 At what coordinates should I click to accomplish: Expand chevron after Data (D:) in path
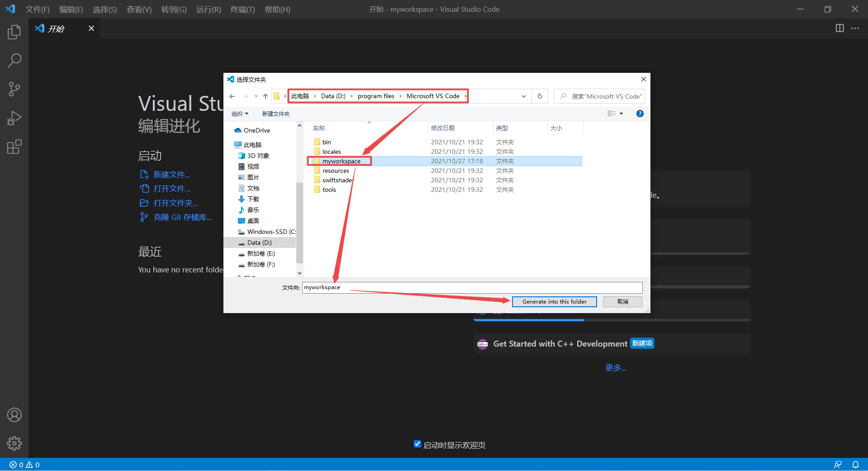351,96
